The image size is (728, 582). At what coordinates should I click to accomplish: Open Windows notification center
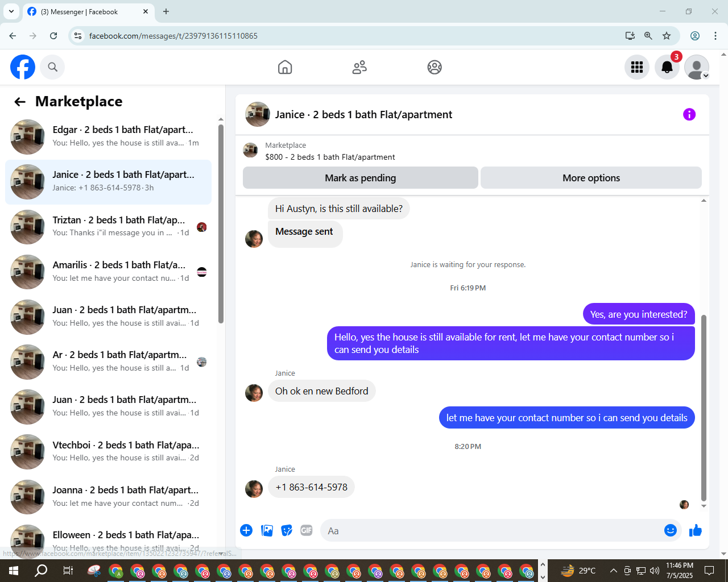point(709,571)
